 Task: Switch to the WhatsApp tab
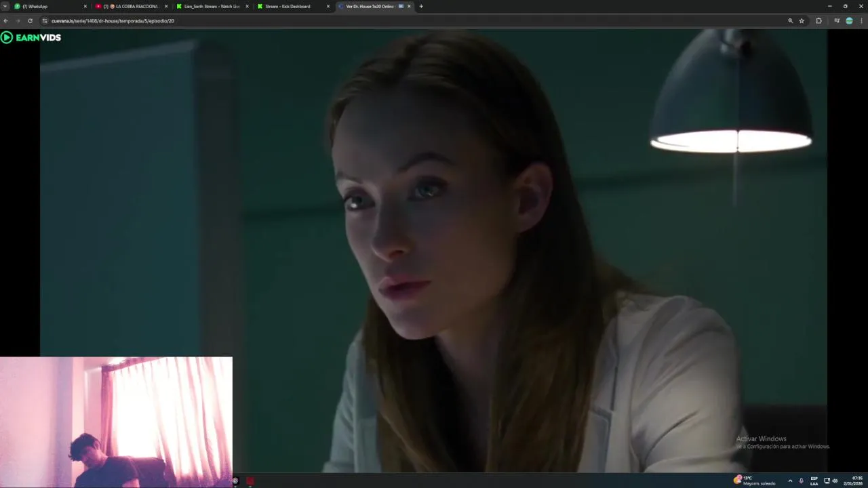[x=51, y=6]
